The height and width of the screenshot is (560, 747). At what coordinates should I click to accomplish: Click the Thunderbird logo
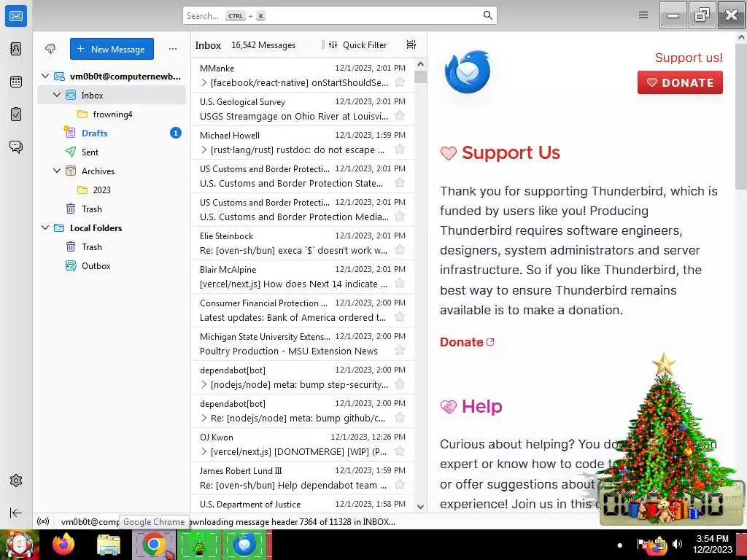pos(468,72)
